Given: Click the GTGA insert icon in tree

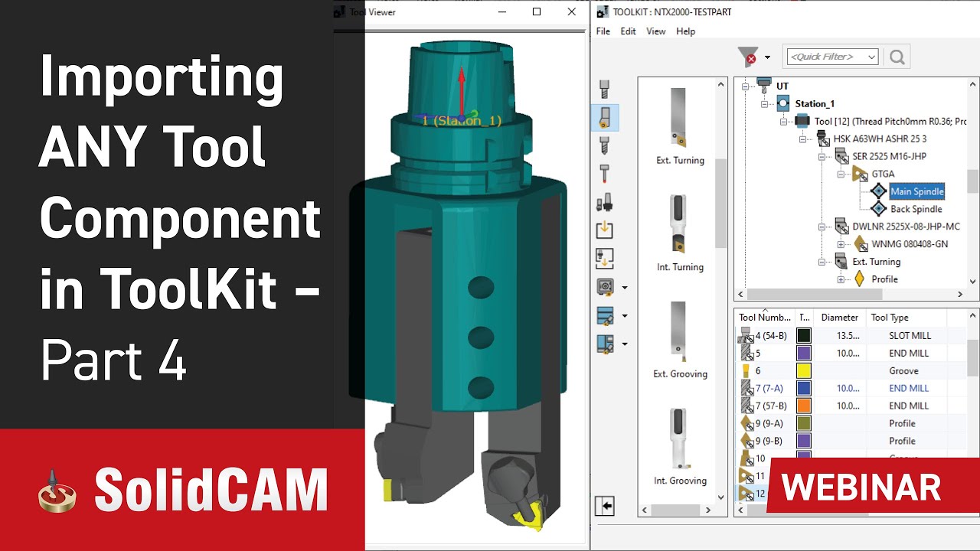Looking at the screenshot, I should coord(859,174).
